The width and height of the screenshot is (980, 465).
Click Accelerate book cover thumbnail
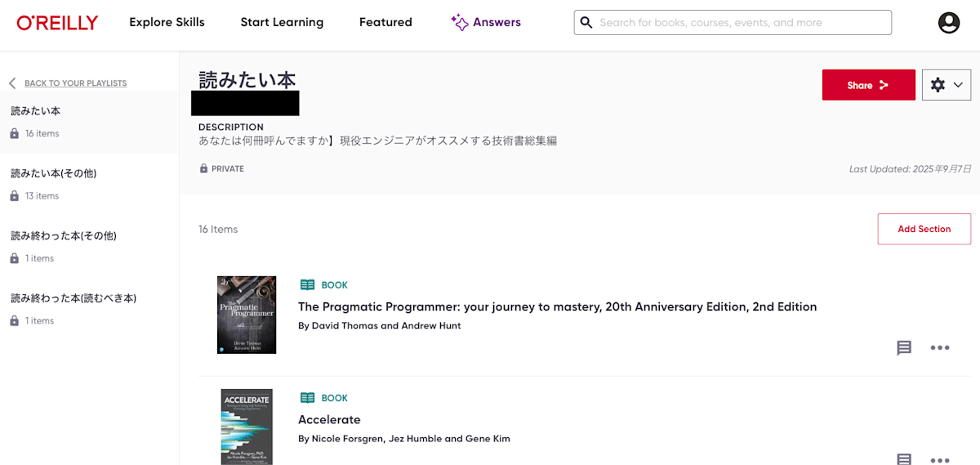coord(247,427)
